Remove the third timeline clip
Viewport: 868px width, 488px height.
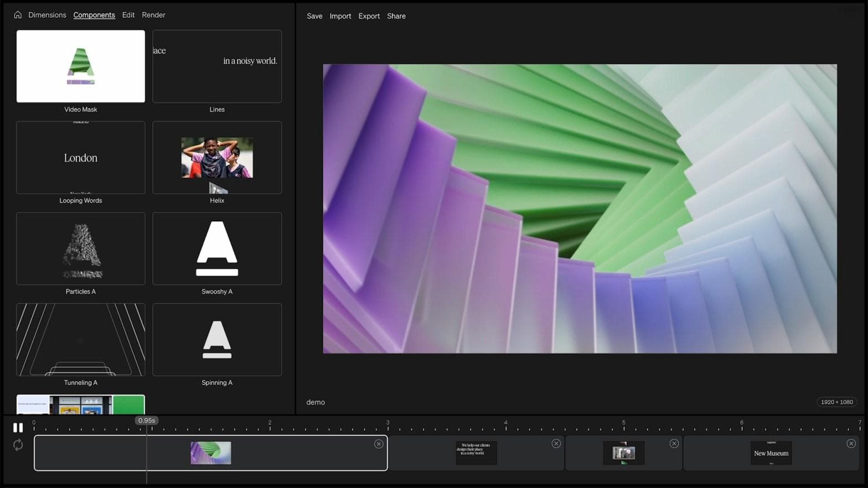click(674, 444)
